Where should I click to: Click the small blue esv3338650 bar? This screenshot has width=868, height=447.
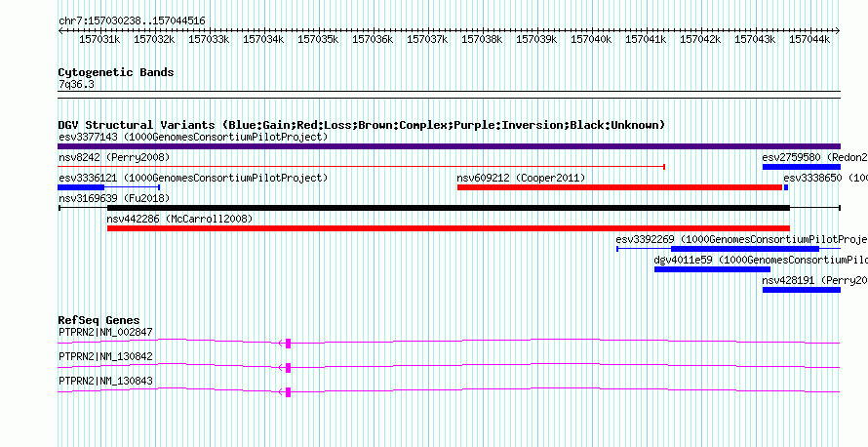(785, 187)
